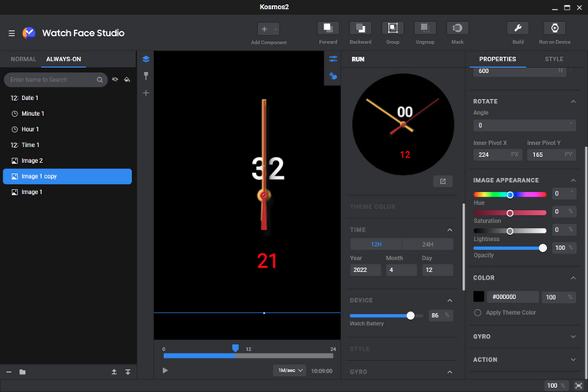Open the 1M/sec playback speed dropdown

[x=288, y=370]
